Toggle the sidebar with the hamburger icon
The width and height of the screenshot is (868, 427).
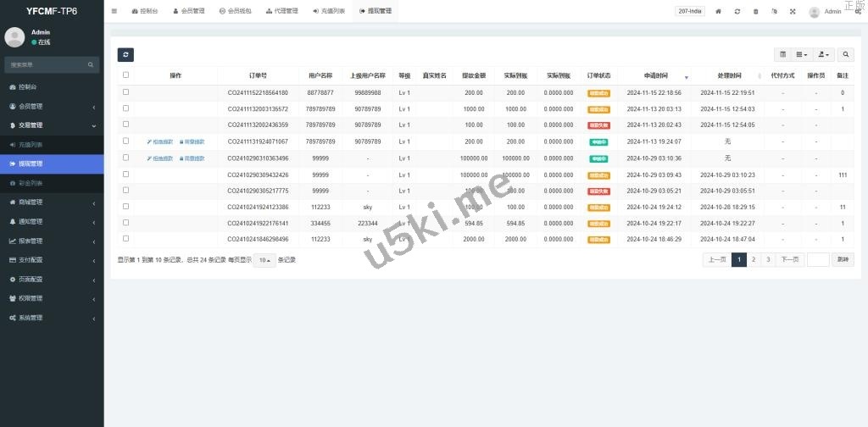click(x=114, y=11)
